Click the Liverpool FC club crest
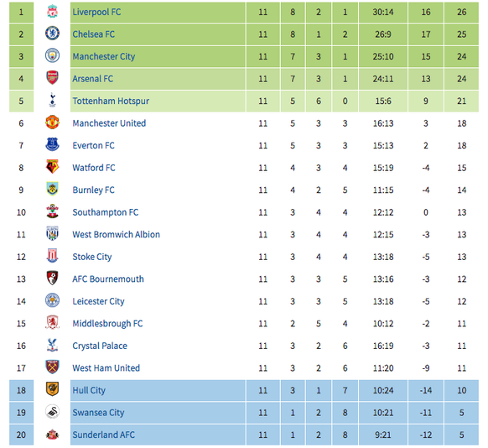This screenshot has width=488, height=448. click(52, 12)
